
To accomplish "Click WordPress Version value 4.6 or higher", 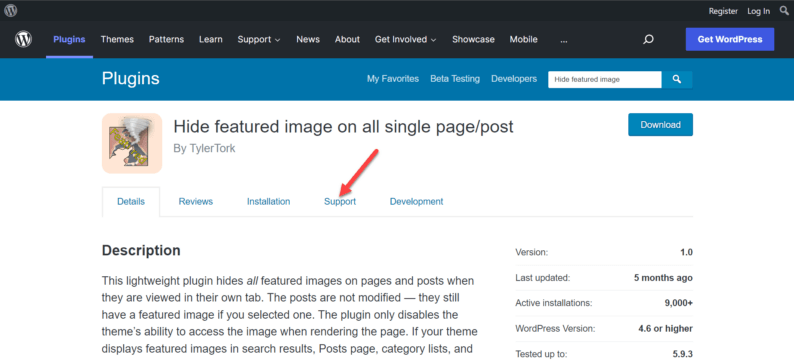I will [665, 329].
